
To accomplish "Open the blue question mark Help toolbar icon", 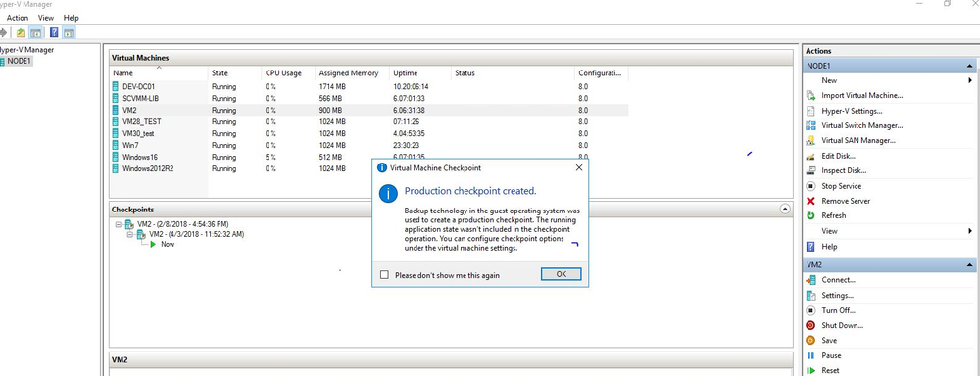I will tap(54, 33).
